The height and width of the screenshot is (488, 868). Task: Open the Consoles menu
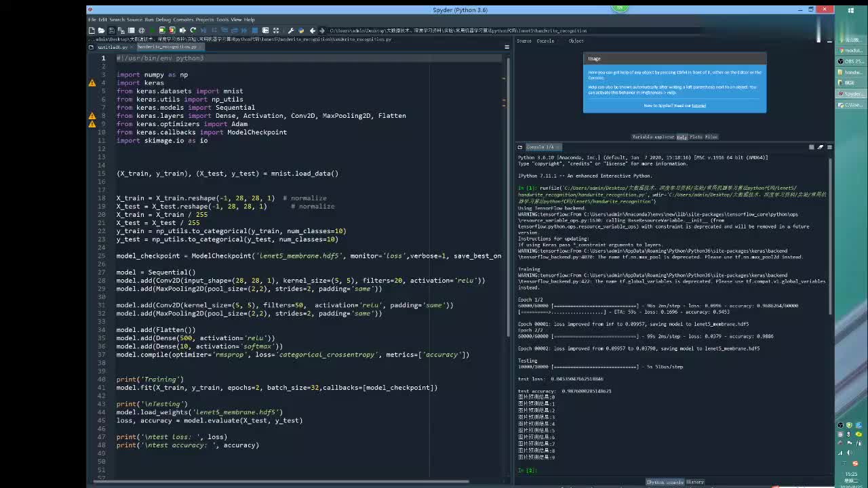click(x=183, y=20)
